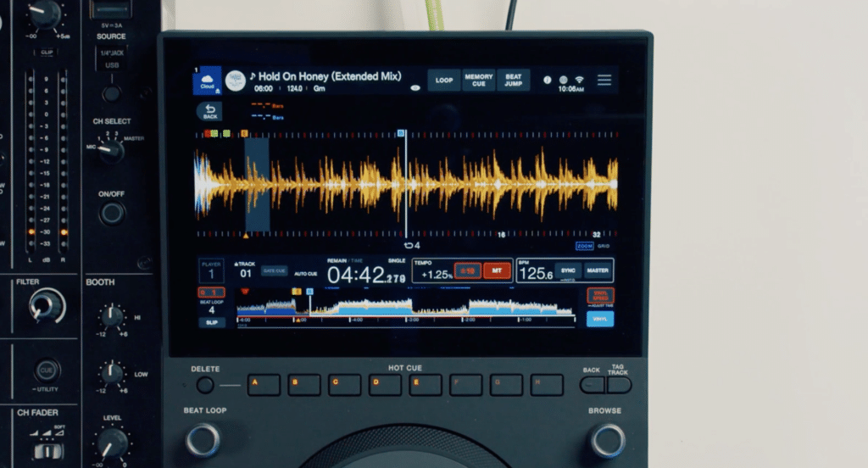Tap the BEAT LOOP 4 value
868x468 pixels.
click(x=211, y=309)
